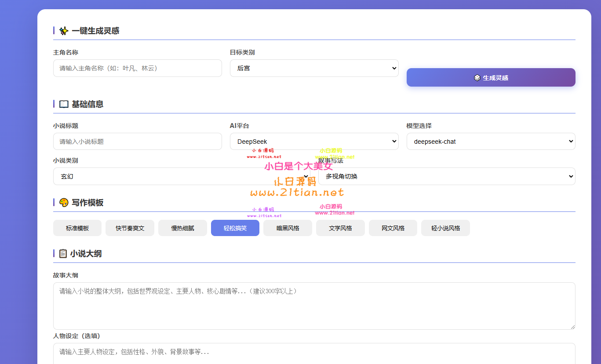The image size is (601, 364).
Task: Click the dice icon on 生成灵感 button
Action: 477,78
